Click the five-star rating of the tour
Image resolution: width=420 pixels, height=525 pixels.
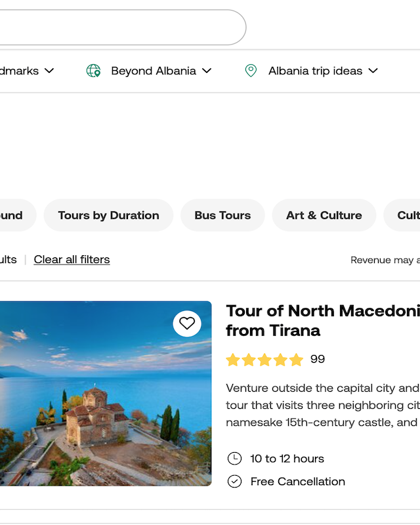pos(264,360)
